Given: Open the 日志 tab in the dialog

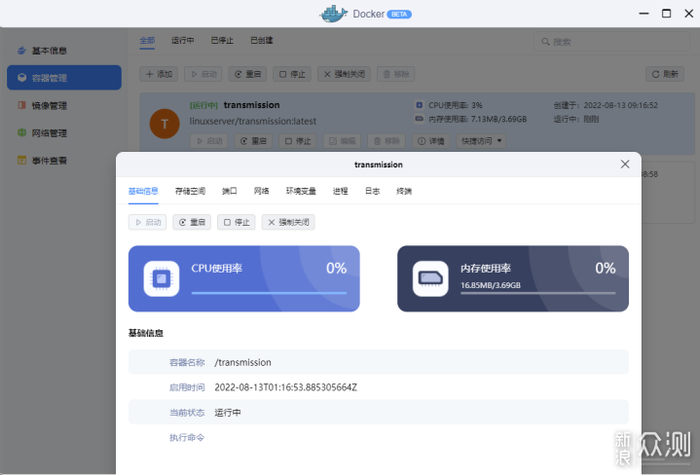Looking at the screenshot, I should 372,192.
